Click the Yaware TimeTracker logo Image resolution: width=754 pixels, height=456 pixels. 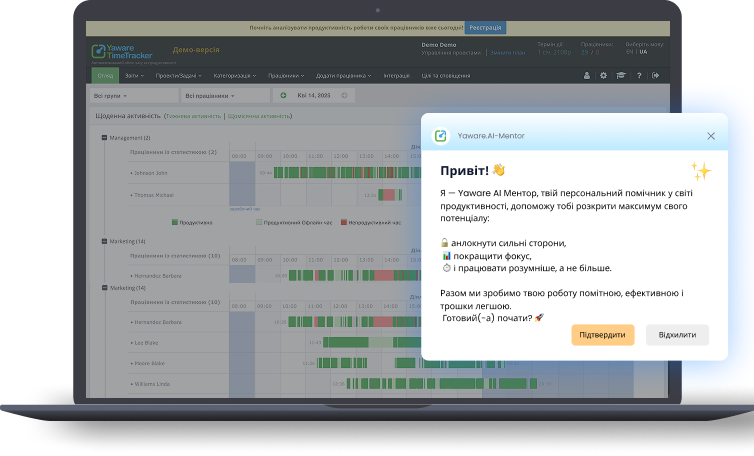tap(122, 52)
